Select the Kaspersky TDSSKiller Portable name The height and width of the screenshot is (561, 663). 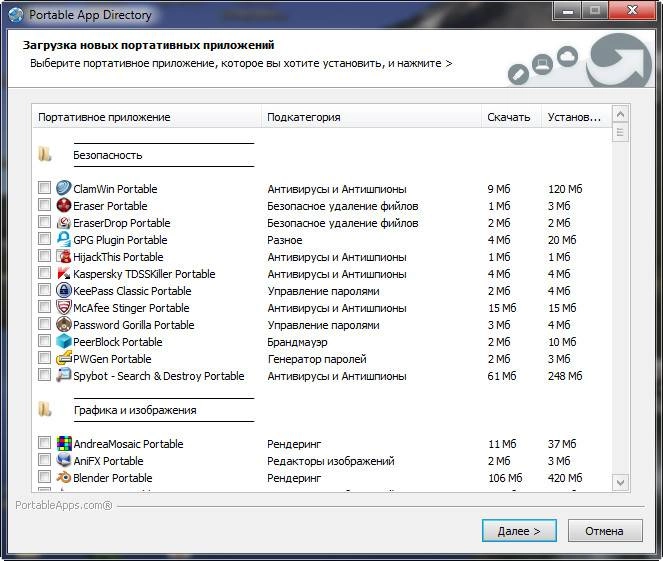coord(144,274)
